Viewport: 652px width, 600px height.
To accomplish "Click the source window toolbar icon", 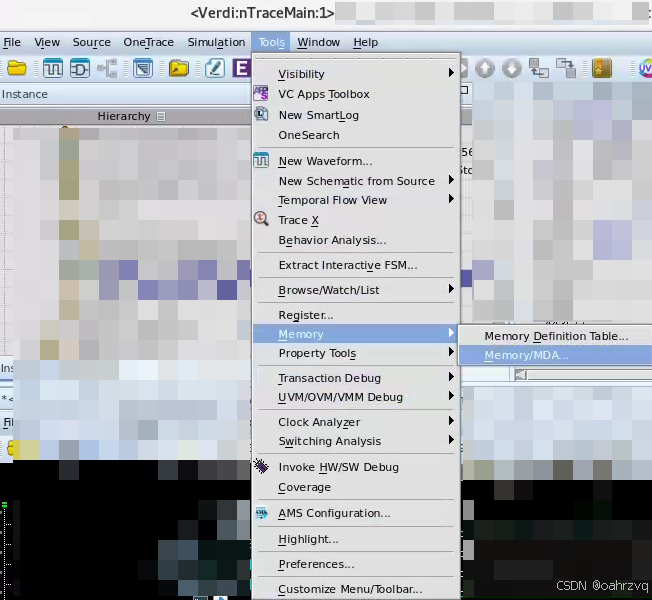I will point(143,68).
